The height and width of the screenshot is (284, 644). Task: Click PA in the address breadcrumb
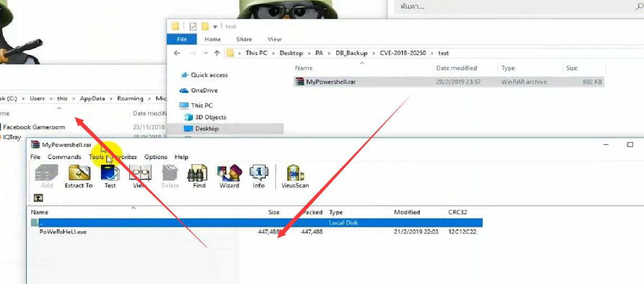click(319, 53)
